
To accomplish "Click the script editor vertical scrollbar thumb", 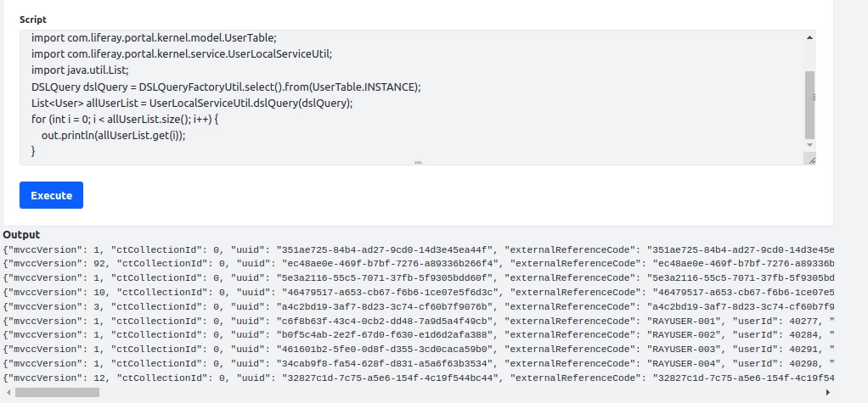I will click(x=809, y=105).
